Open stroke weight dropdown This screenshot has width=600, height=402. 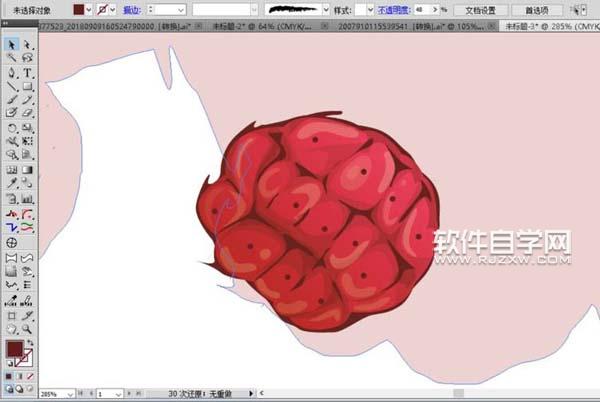click(181, 10)
